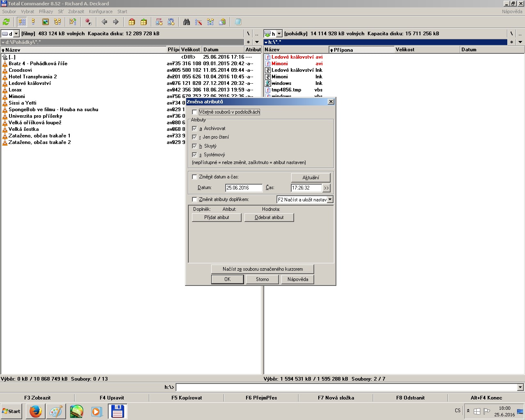
Task: Enable 'Včetně souborů v podsložkách' checkbox
Action: click(x=195, y=112)
